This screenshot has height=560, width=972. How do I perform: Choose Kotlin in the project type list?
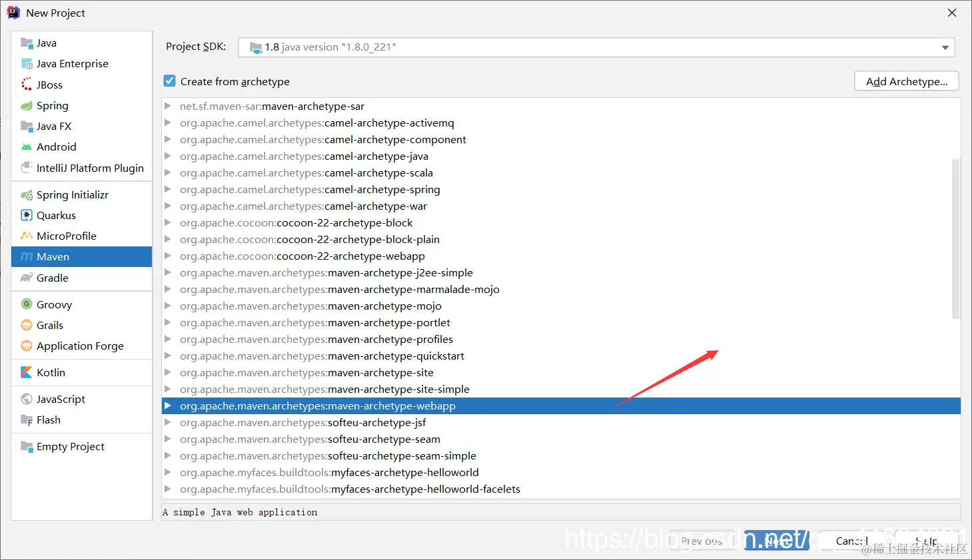(82, 372)
